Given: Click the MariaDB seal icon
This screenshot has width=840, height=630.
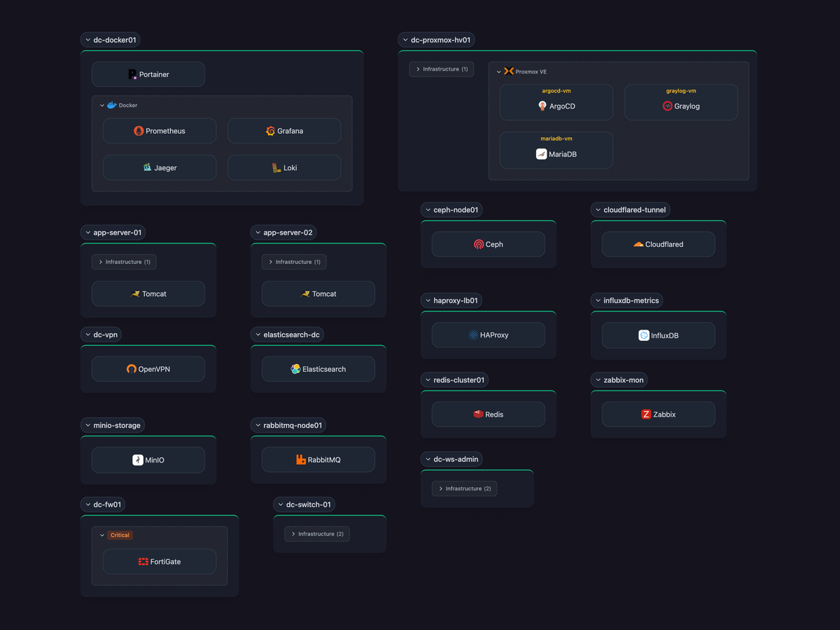Looking at the screenshot, I should pos(541,154).
